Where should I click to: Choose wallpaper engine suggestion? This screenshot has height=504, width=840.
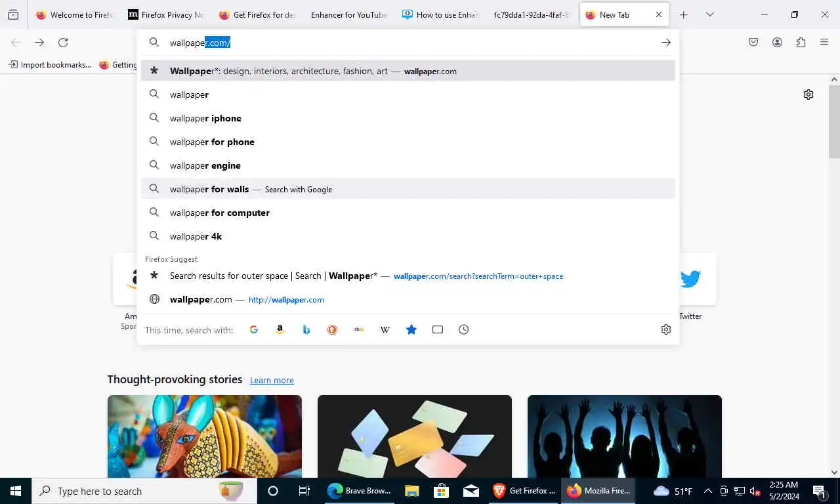[x=408, y=165]
